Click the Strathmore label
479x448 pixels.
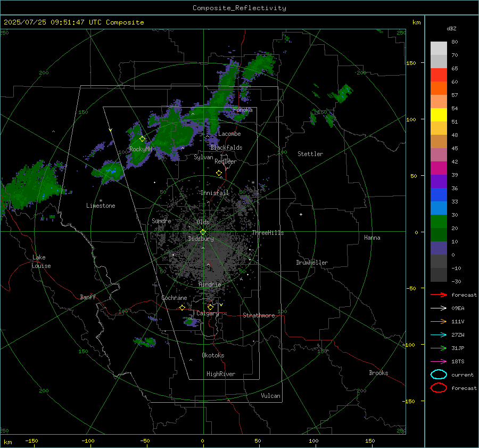(x=259, y=315)
